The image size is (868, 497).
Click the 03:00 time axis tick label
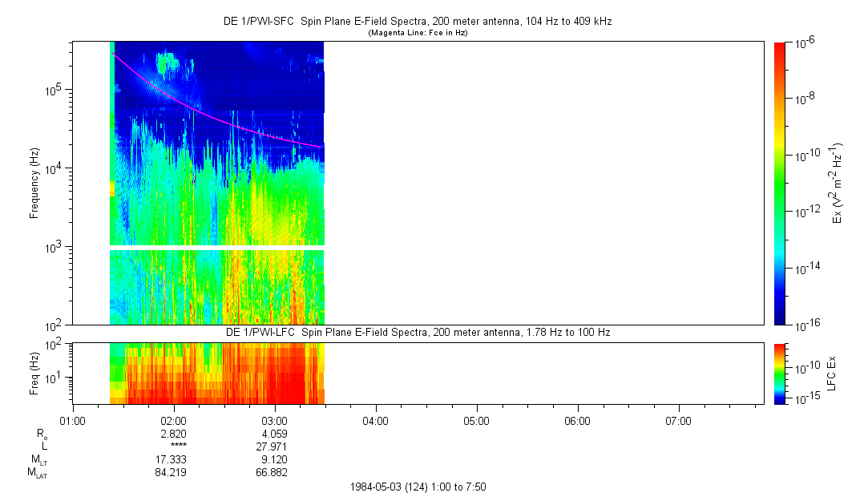[275, 420]
